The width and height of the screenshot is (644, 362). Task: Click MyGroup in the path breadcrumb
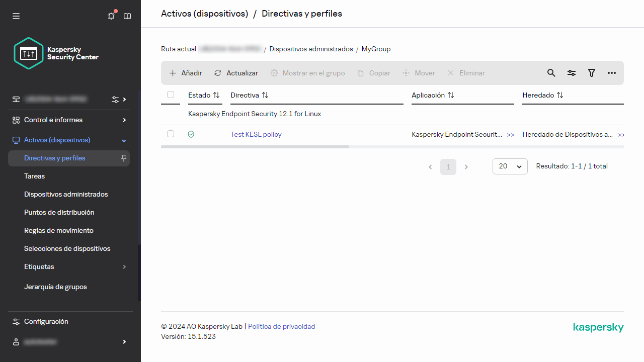click(x=376, y=49)
